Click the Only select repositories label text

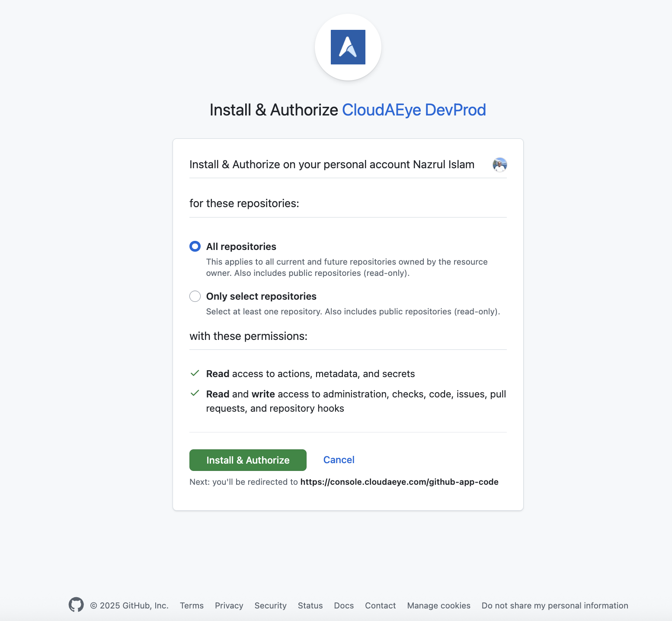(261, 296)
